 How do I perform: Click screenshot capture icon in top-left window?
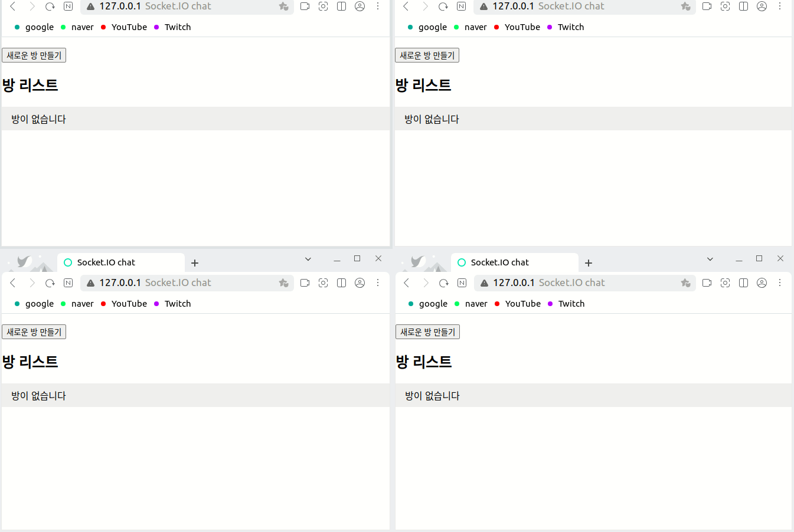[x=323, y=6]
